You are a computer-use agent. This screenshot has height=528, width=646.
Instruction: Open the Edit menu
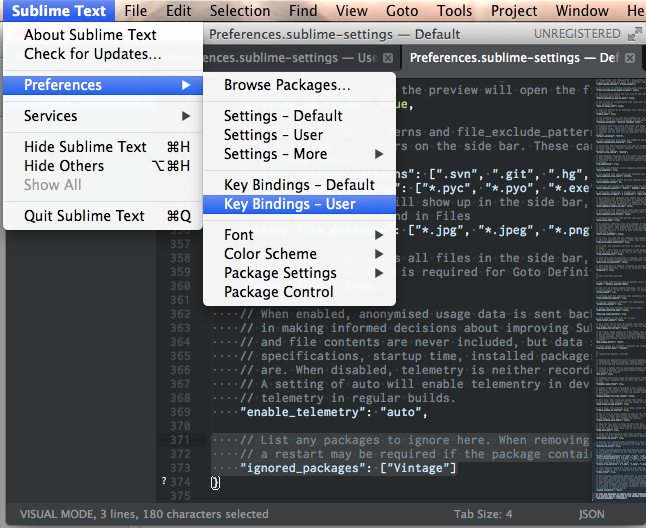(178, 11)
